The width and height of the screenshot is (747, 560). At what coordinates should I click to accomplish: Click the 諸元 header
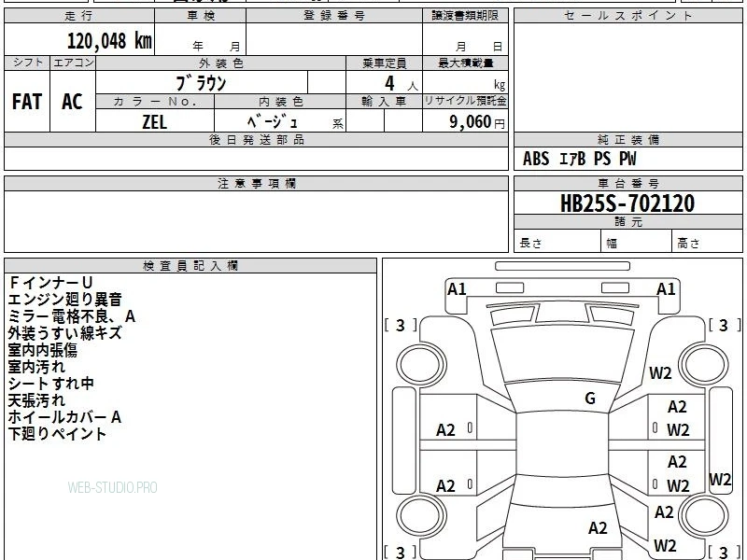627,222
